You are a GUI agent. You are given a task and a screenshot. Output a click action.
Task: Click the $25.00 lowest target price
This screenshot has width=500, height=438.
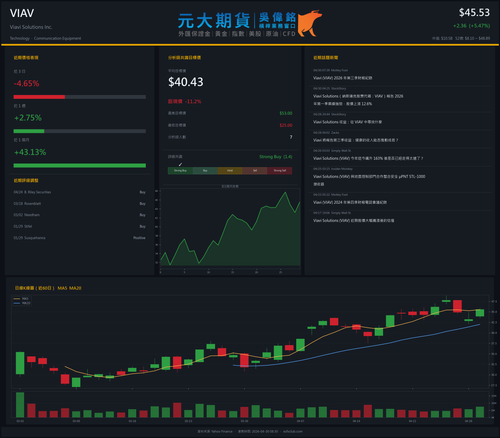[x=286, y=125]
